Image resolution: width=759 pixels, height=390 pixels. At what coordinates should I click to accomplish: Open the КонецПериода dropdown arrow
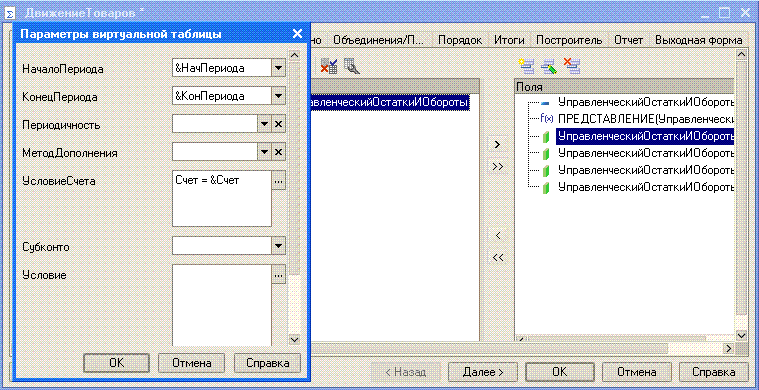point(278,96)
